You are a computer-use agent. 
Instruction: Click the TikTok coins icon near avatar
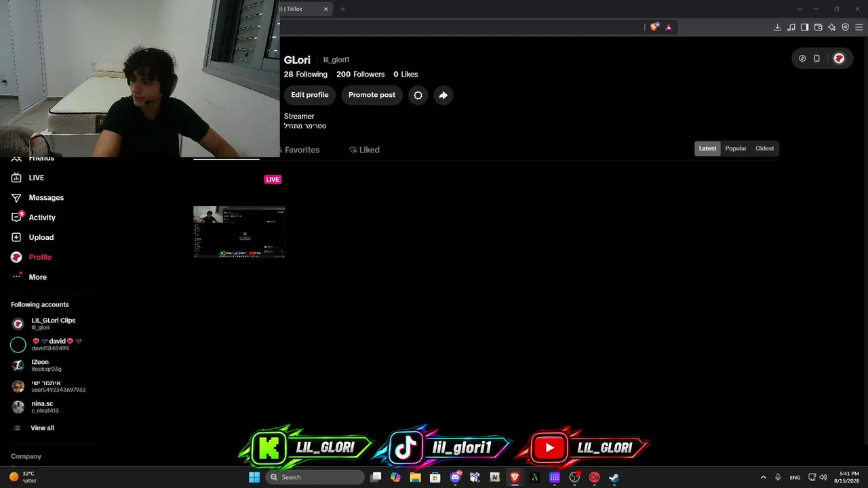tap(802, 58)
